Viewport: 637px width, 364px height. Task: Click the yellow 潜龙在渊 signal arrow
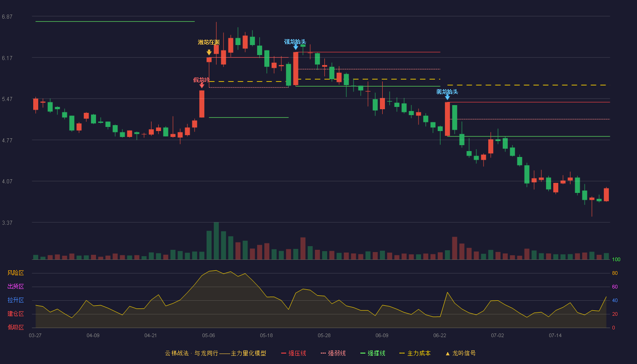209,53
